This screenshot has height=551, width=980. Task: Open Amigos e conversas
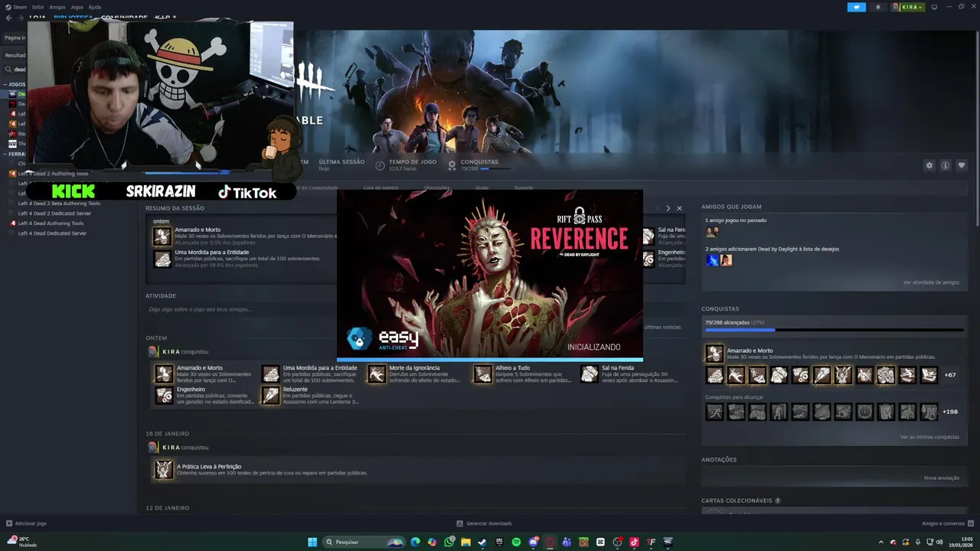pyautogui.click(x=948, y=523)
